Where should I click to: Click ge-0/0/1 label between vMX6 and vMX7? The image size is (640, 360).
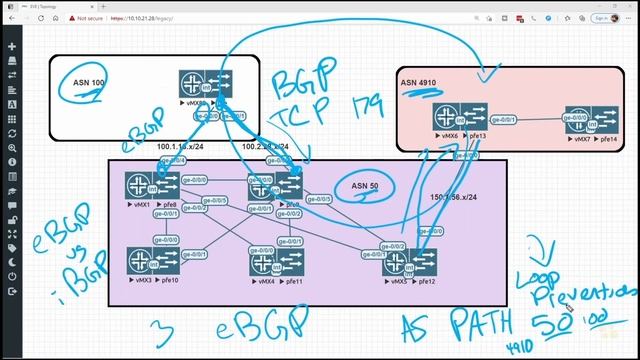coord(503,120)
